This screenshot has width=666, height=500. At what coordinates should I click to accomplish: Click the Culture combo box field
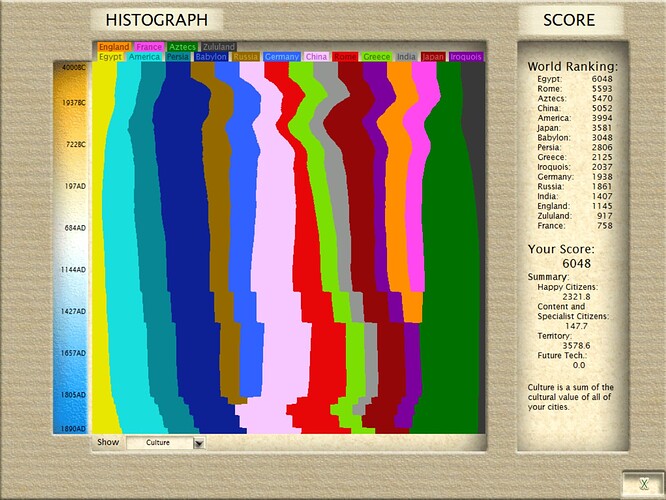(166, 443)
